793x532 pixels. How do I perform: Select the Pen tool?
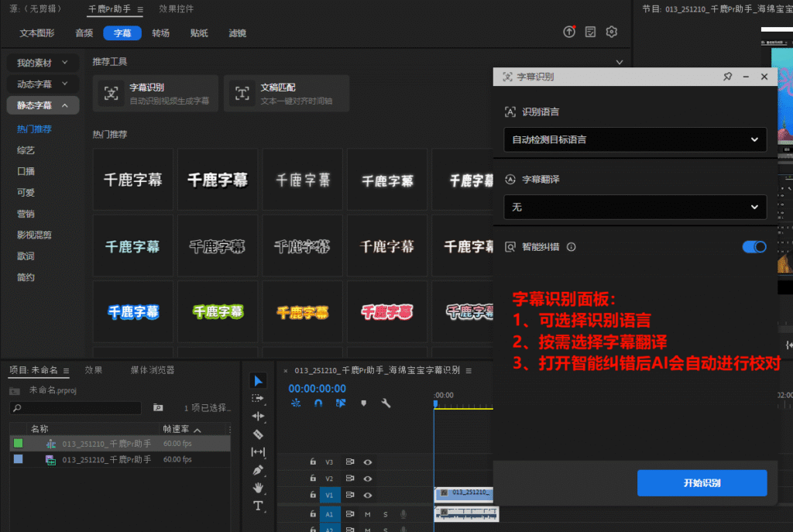(x=259, y=470)
